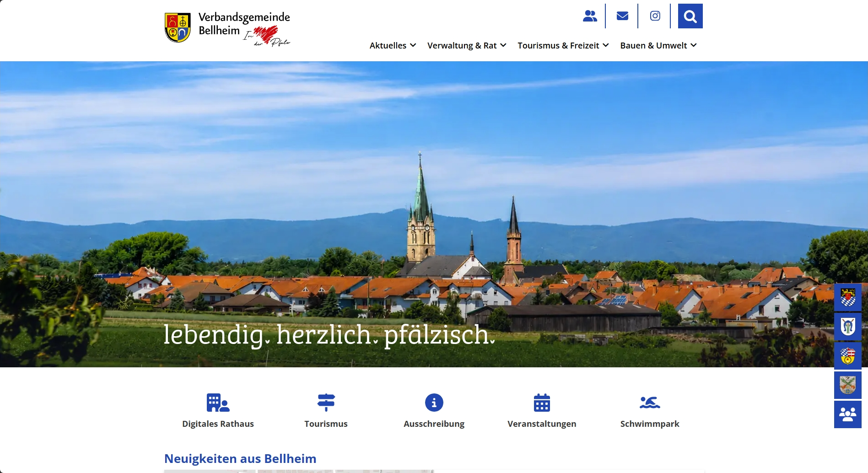868x473 pixels.
Task: Click the group of people sidebar icon
Action: click(x=848, y=414)
